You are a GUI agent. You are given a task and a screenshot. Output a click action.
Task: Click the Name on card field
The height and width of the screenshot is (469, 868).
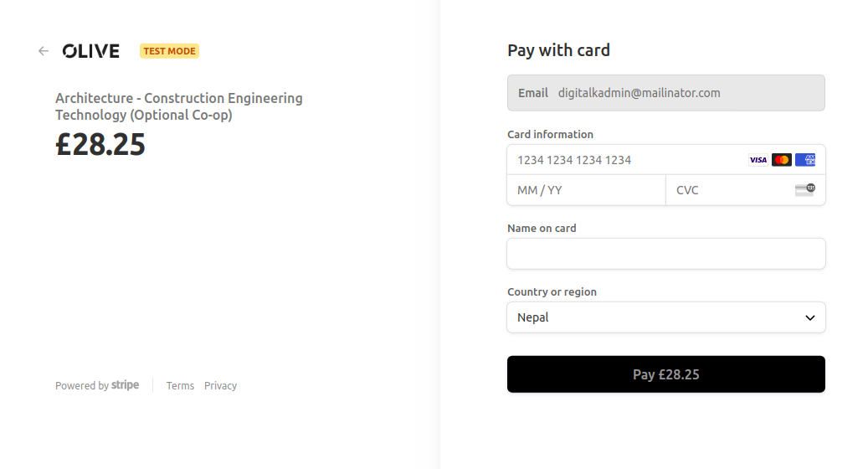point(666,254)
